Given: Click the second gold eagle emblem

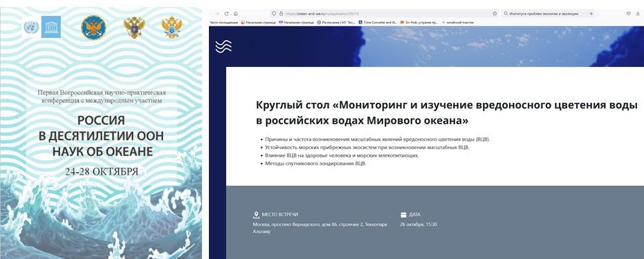Looking at the screenshot, I should point(134,28).
